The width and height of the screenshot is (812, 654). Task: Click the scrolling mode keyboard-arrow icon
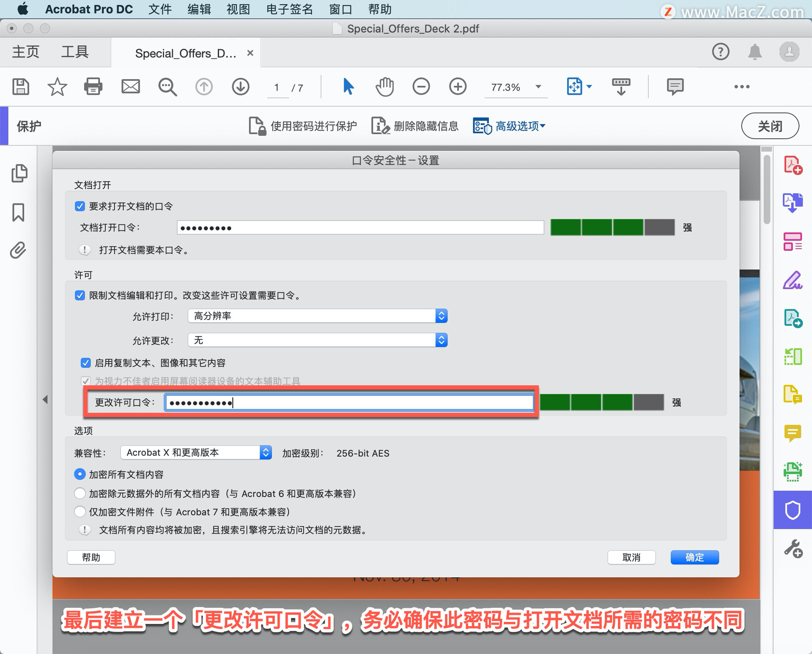621,87
